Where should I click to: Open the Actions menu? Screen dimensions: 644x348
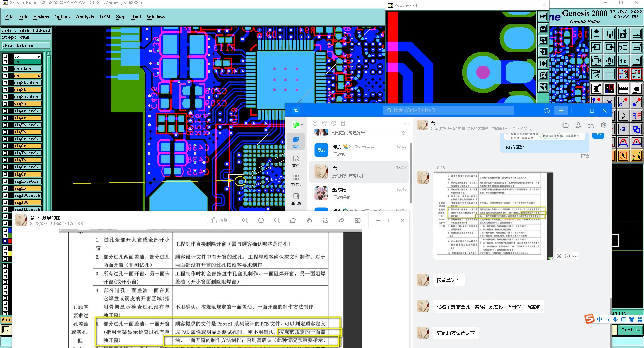(41, 17)
